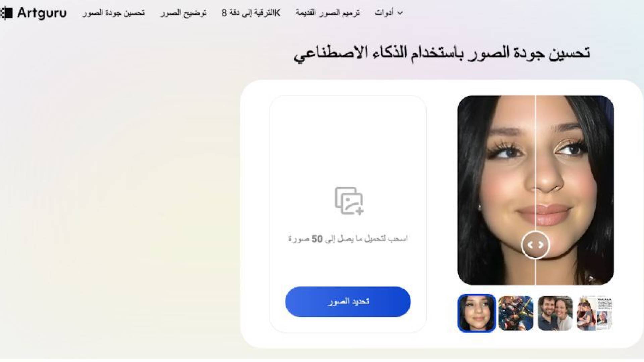The width and height of the screenshot is (644, 362).
Task: Expand the أدوات tools dropdown chevron
Action: 400,13
